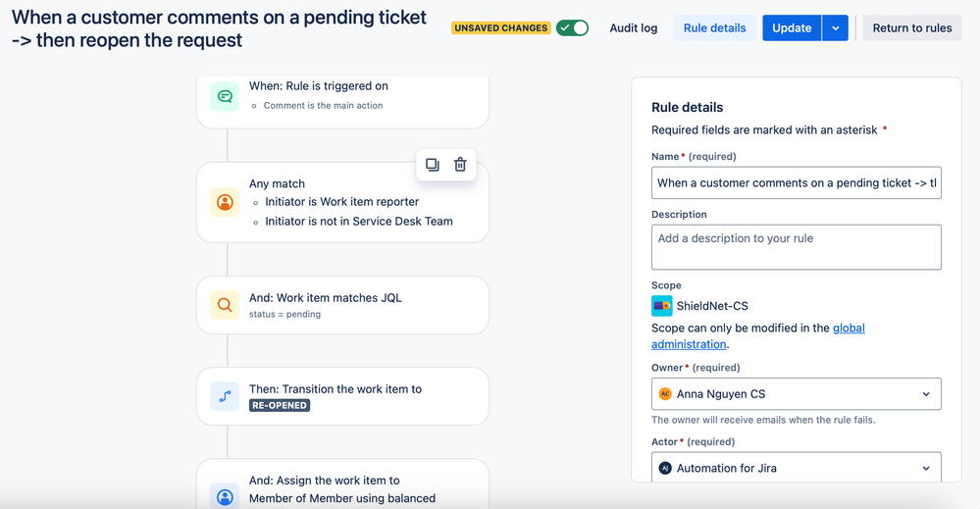
Task: Delete the Any match component
Action: pos(460,165)
